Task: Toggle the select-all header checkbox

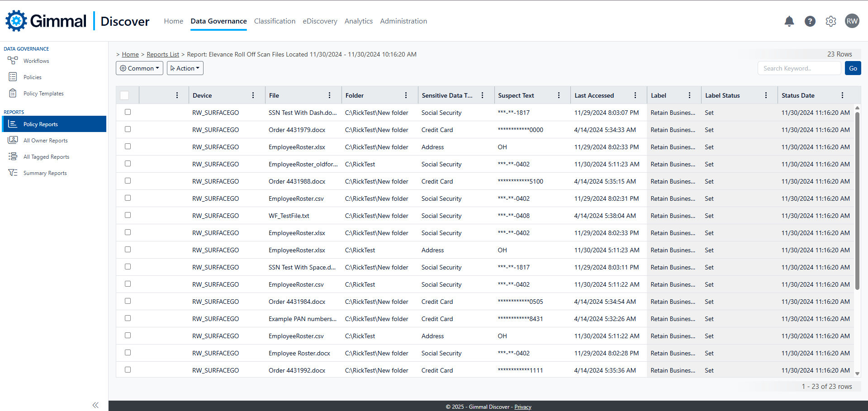Action: pyautogui.click(x=124, y=95)
